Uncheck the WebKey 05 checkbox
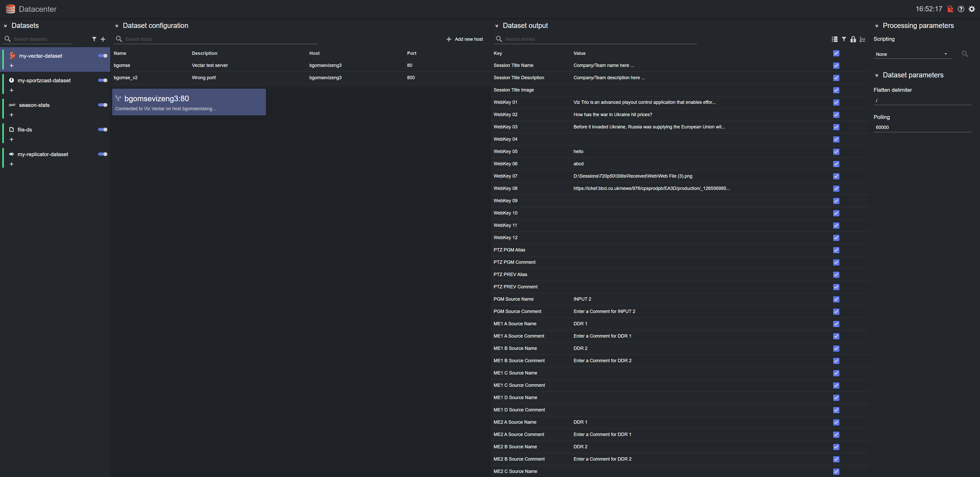980x477 pixels. [836, 151]
